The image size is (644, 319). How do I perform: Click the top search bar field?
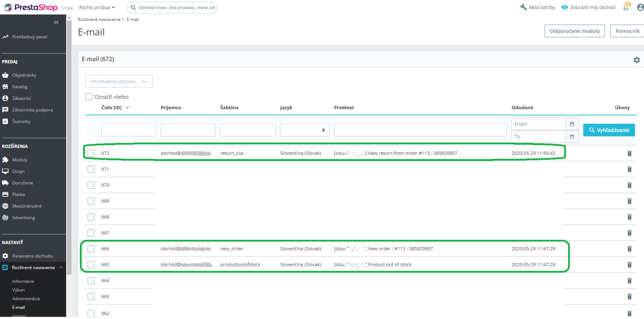point(172,7)
